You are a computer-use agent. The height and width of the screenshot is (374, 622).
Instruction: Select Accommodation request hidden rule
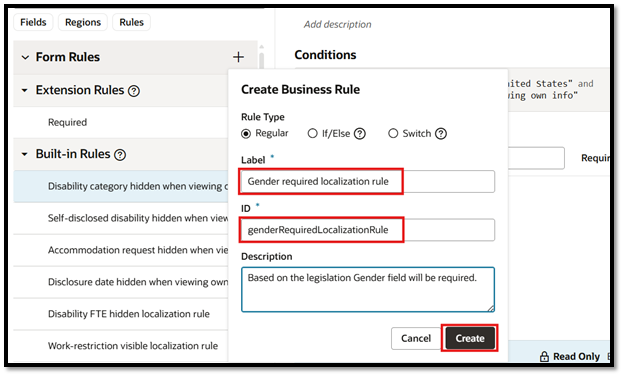pos(121,250)
